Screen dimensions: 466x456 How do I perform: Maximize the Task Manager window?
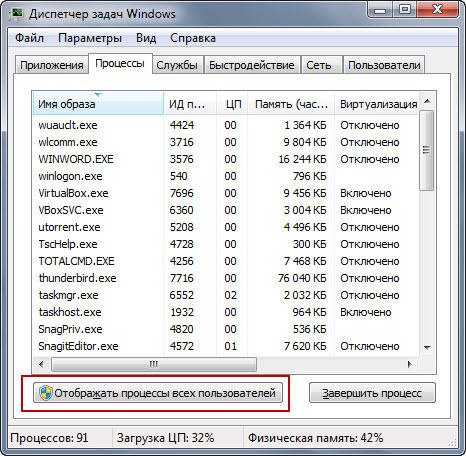click(x=405, y=10)
